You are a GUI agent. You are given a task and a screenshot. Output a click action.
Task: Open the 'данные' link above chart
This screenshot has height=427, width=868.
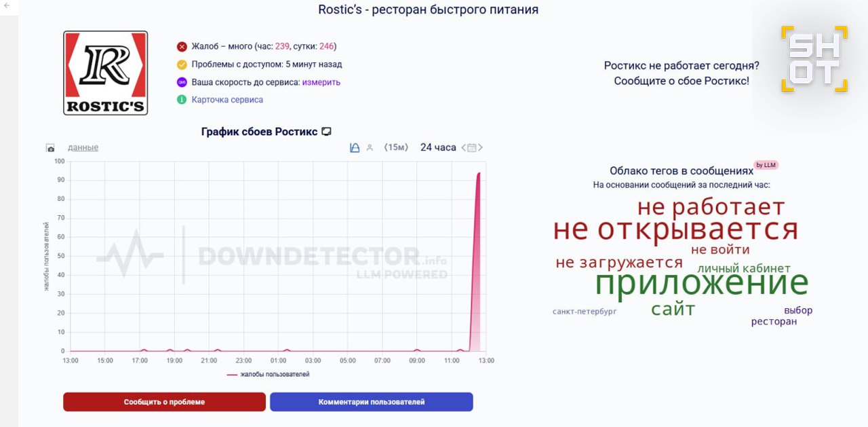[x=83, y=147]
